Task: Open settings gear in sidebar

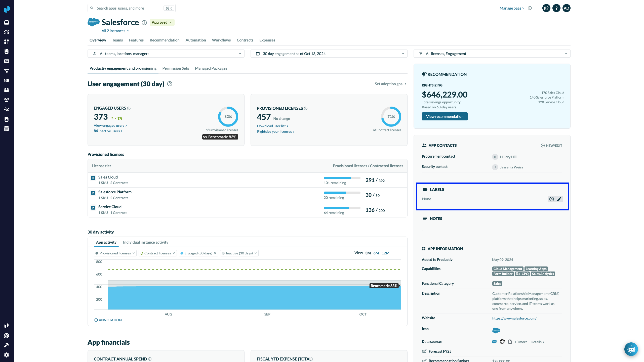Action: [7, 355]
